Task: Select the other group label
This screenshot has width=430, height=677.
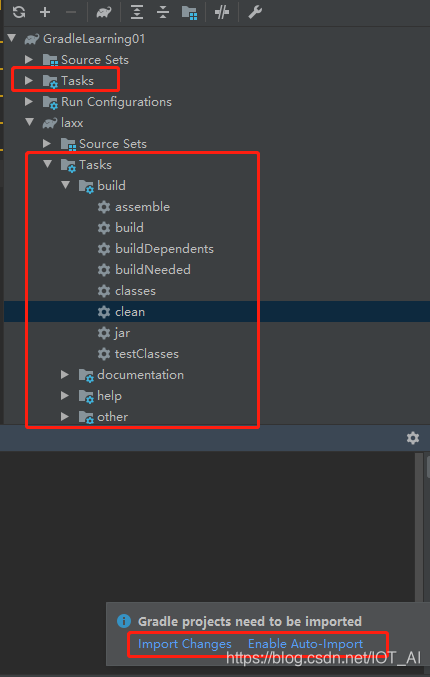Action: (113, 417)
